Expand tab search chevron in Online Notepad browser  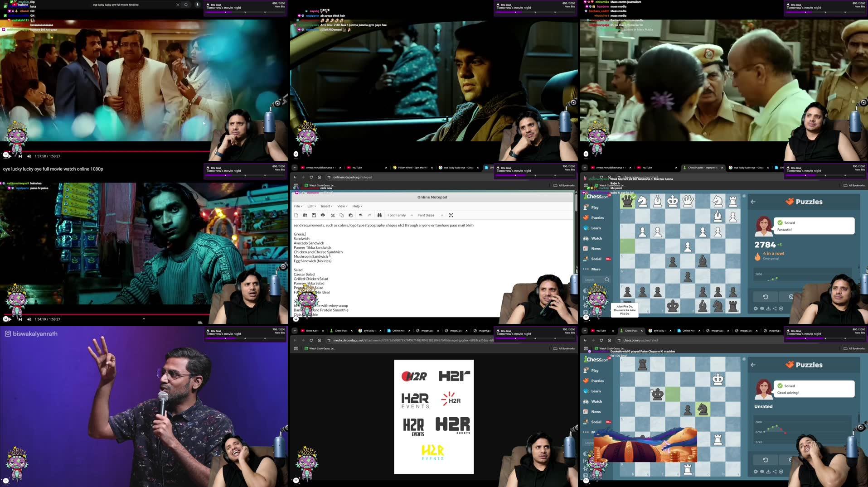click(295, 168)
